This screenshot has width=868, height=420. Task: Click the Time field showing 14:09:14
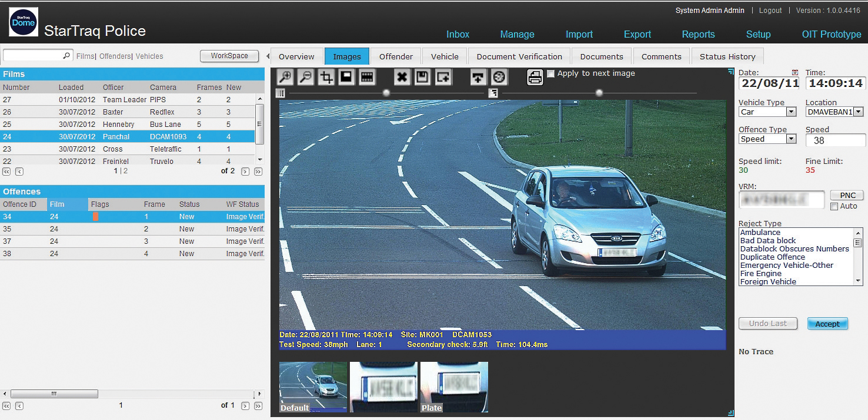pos(835,83)
